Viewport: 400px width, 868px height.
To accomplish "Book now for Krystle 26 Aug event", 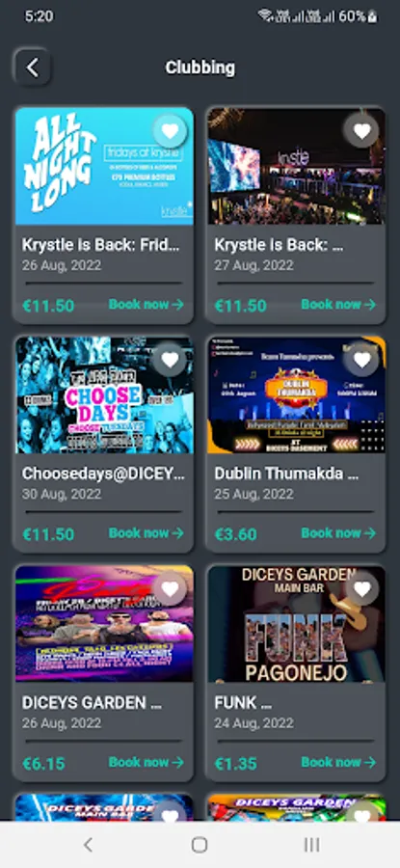I will tap(147, 304).
